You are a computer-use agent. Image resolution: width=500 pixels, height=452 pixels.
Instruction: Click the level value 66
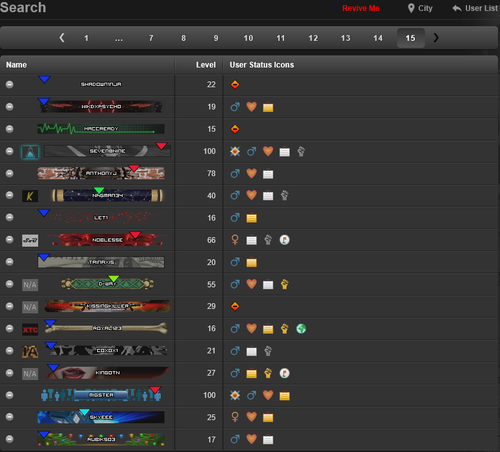pos(211,240)
